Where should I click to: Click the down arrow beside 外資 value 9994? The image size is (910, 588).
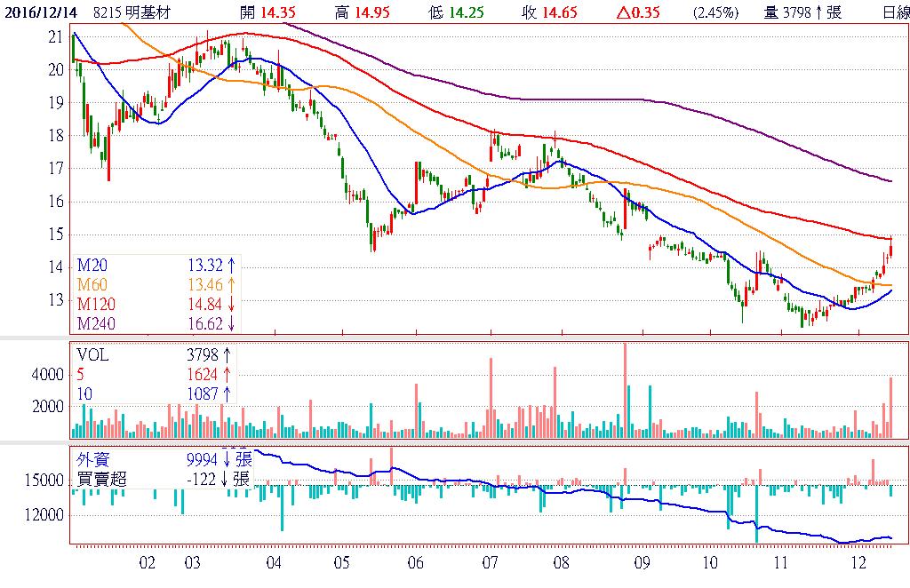[227, 459]
